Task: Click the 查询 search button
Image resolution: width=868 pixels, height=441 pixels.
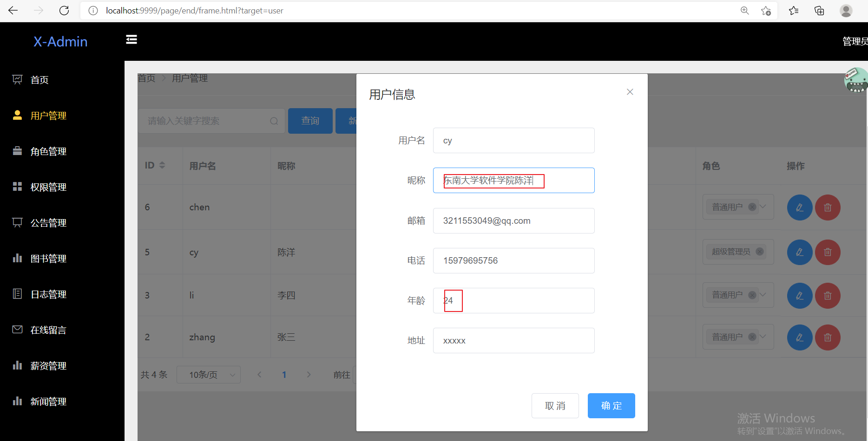Action: pyautogui.click(x=310, y=121)
